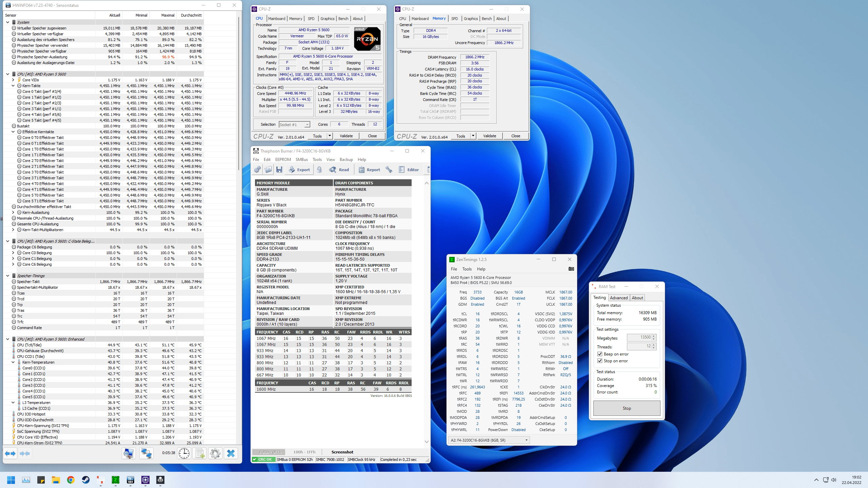The width and height of the screenshot is (868, 488).
Task: Click the Thaiphoon Burner taskbar icon
Action: pyautogui.click(x=160, y=480)
